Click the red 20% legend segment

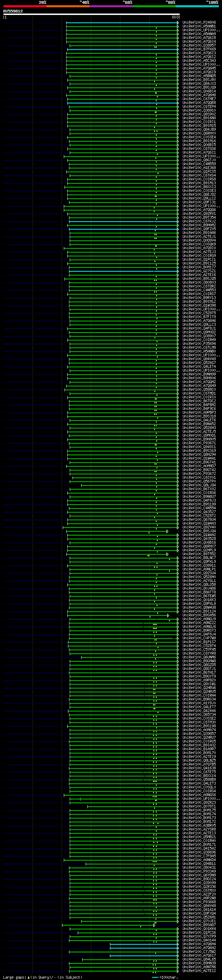click(x=25, y=6)
